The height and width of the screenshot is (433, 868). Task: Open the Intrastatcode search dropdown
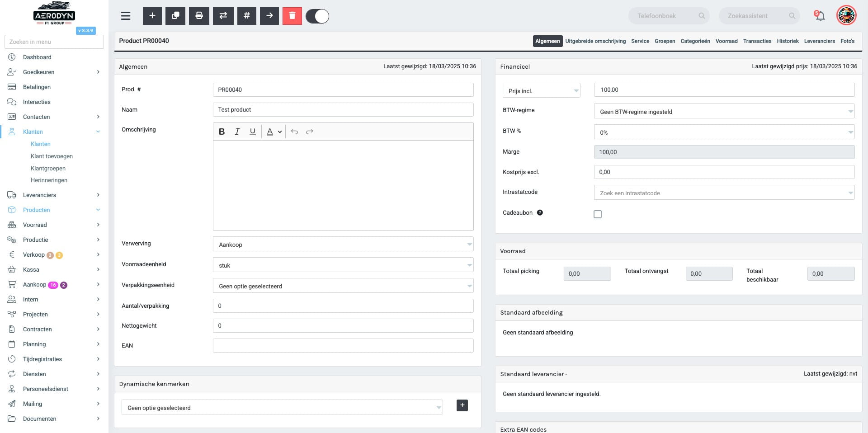pos(724,193)
